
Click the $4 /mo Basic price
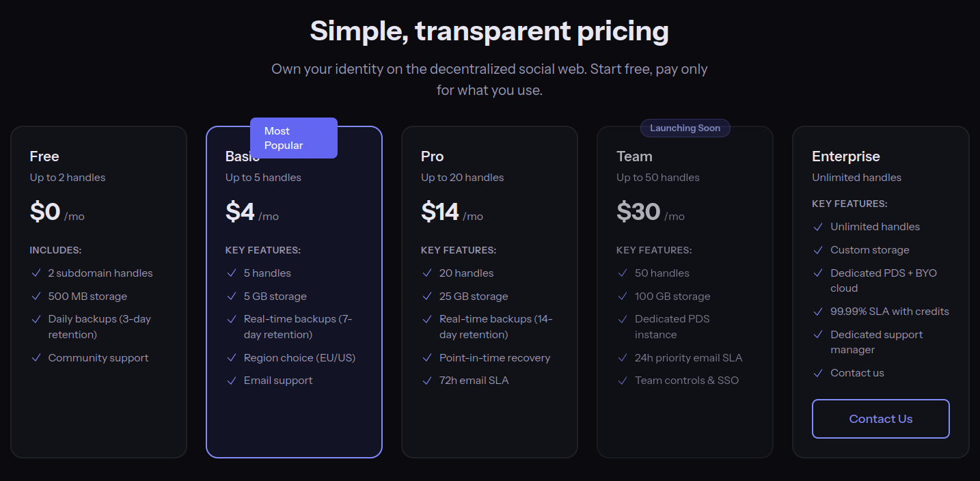(x=251, y=212)
